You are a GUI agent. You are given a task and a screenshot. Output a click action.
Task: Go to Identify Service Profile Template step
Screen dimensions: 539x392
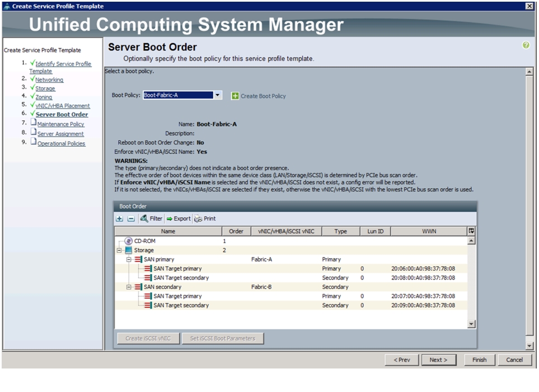(60, 67)
